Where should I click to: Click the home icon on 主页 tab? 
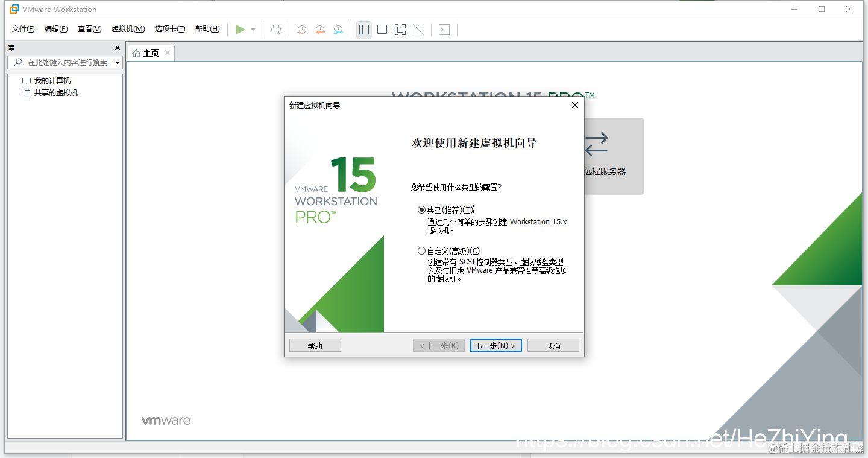(136, 53)
